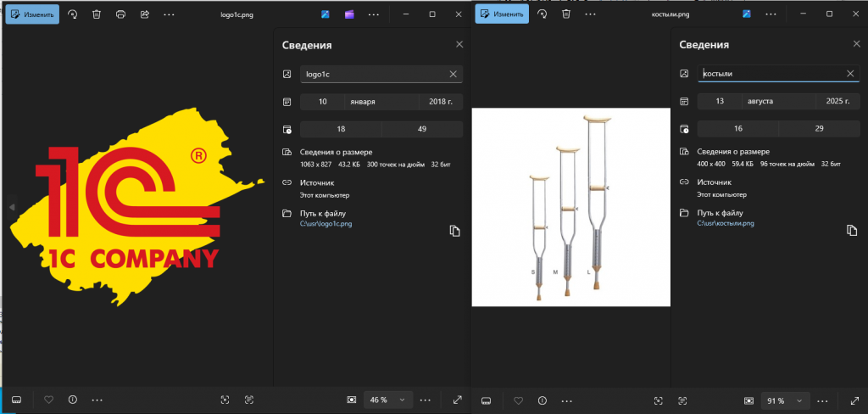This screenshot has height=414, width=868.
Task: Select day field 10 in logo1c date
Action: (323, 102)
